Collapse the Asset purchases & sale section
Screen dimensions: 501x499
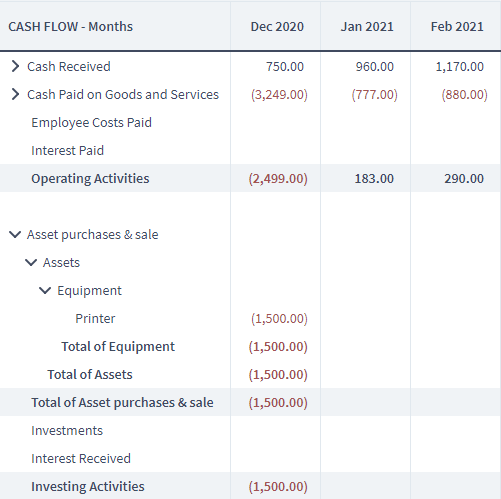(15, 234)
